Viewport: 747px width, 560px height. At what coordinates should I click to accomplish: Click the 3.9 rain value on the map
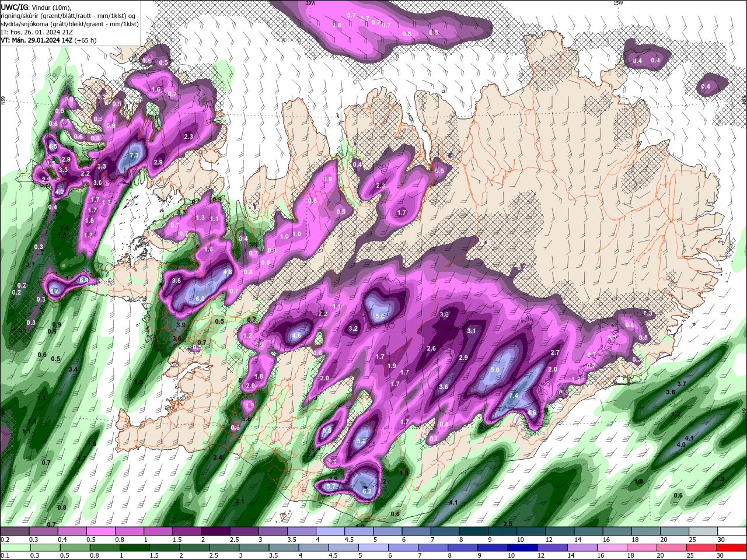pos(181,325)
